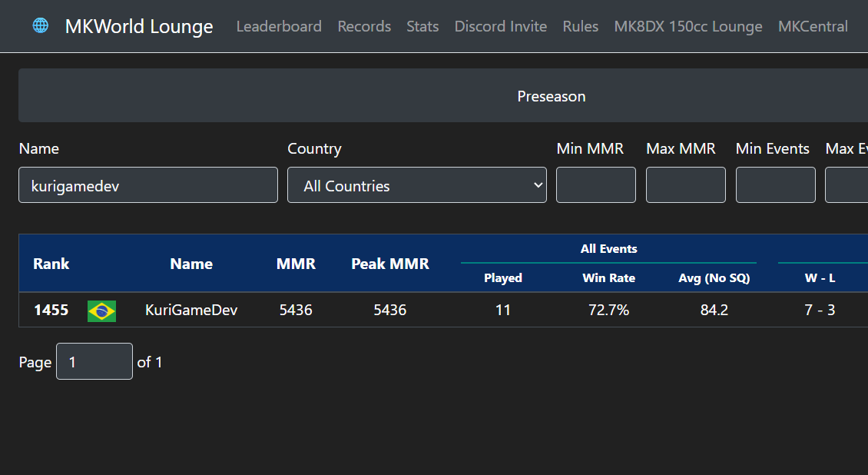Click the Max MMR input box
The image size is (868, 475).
[x=685, y=185]
